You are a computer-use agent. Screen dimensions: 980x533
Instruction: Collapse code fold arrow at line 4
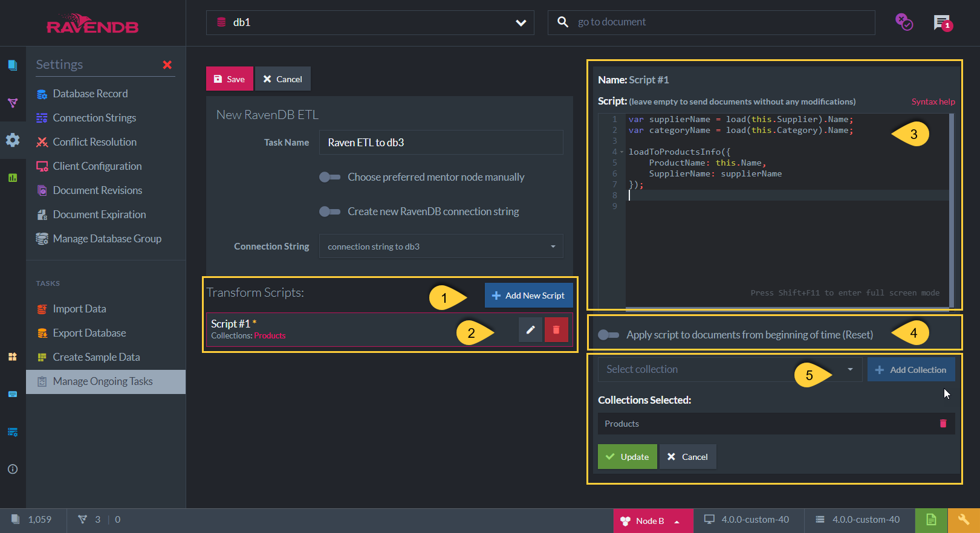click(621, 152)
